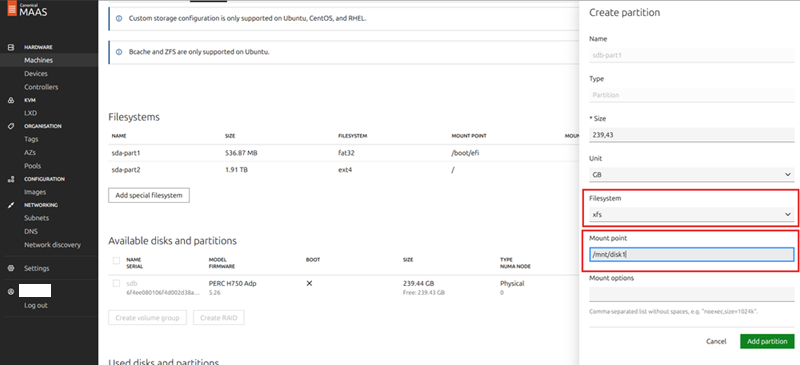Click the Size field showing 239,43
The height and width of the screenshot is (365, 800).
pos(691,135)
